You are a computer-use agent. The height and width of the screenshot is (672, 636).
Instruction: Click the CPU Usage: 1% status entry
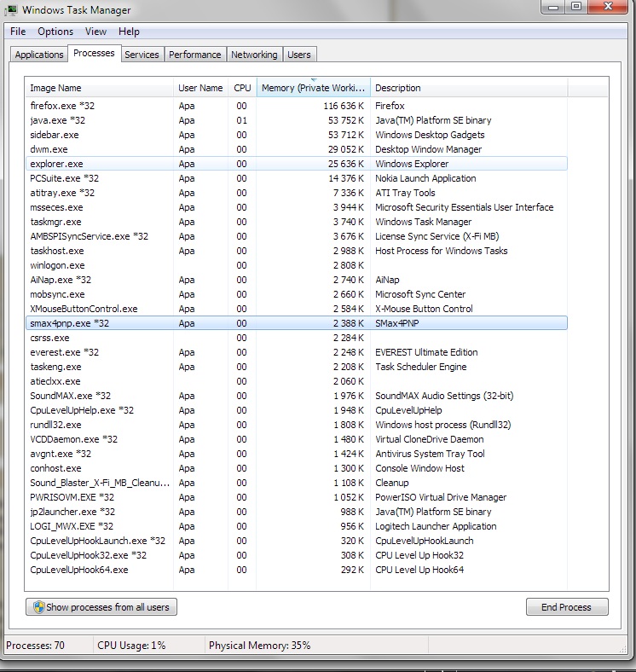pyautogui.click(x=131, y=646)
